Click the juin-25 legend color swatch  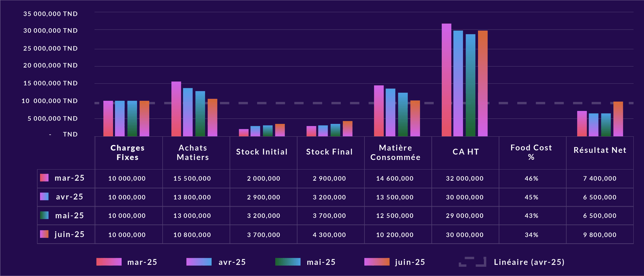coord(377,262)
